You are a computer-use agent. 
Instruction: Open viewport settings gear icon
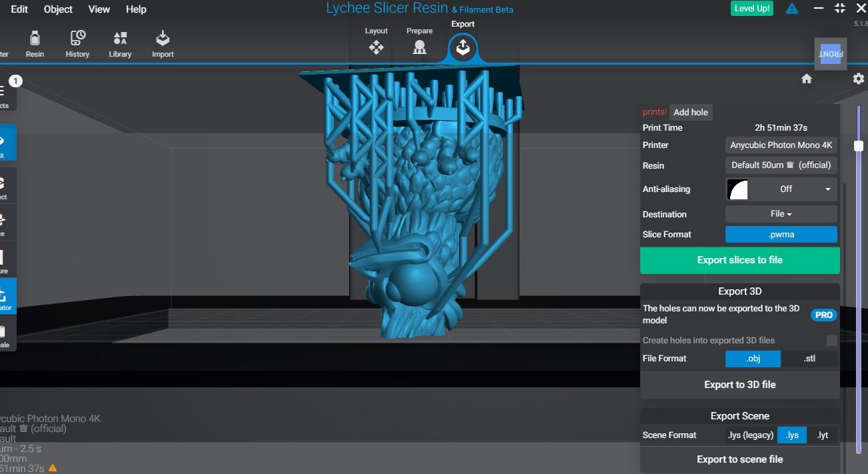tap(858, 79)
